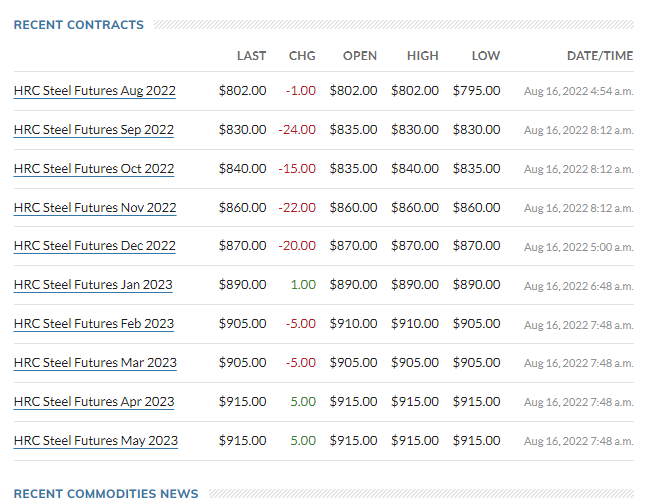Click the CHG column header

click(x=302, y=56)
